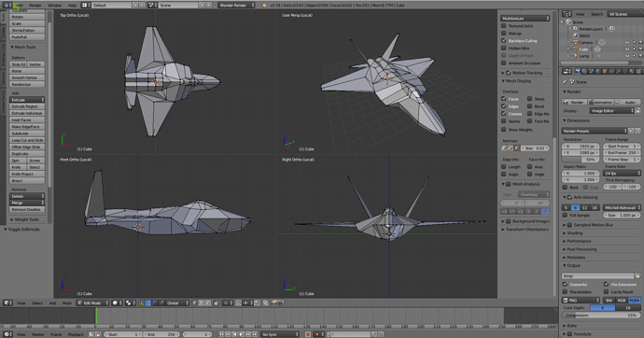This screenshot has height=338, width=644.
Task: Toggle the Matcap checkbox
Action: (x=504, y=34)
